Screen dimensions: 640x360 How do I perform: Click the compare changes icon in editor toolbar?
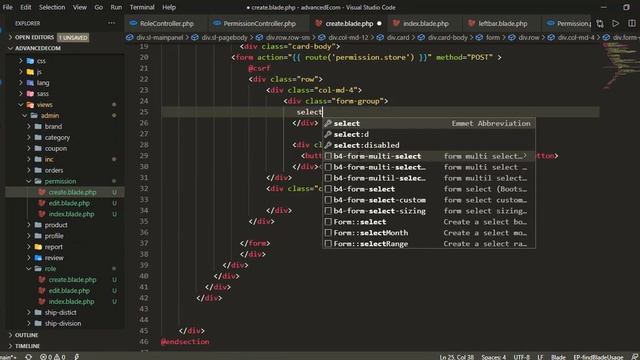click(600, 24)
